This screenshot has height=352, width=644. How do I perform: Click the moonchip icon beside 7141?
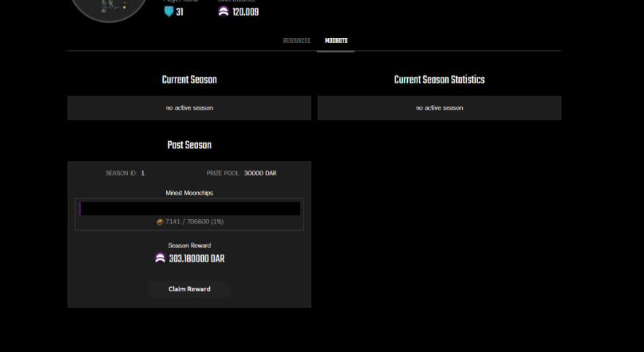160,222
